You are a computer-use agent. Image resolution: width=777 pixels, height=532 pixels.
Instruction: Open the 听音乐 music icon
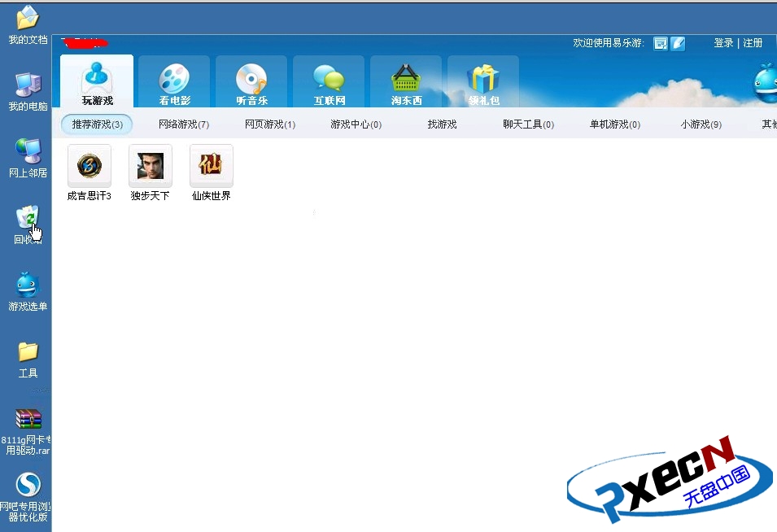point(251,81)
